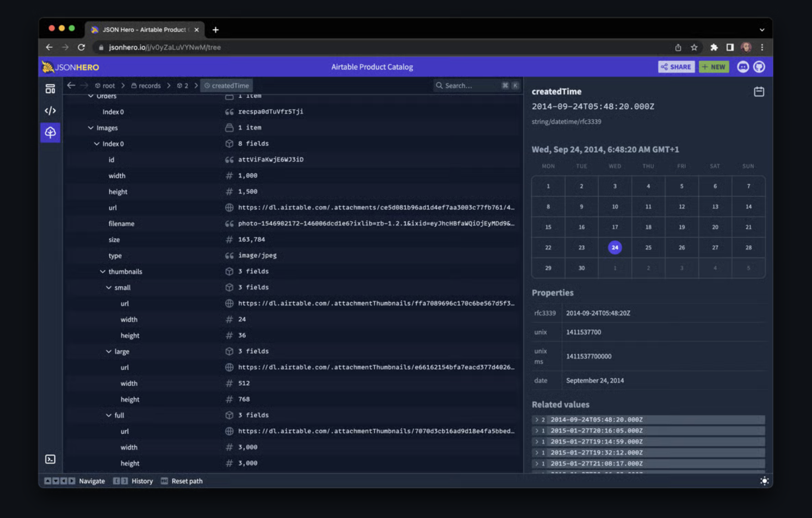Click the Reset path shortcut
This screenshot has height=518, width=812.
tap(181, 481)
